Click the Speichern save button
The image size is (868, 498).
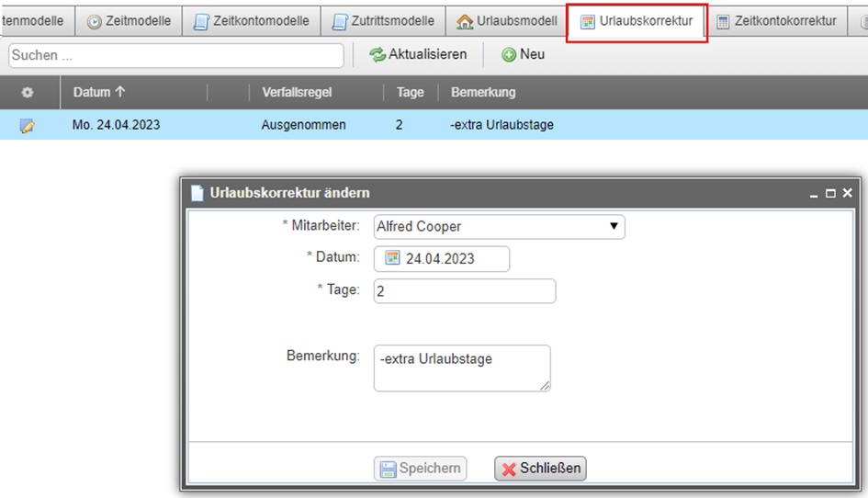coord(420,469)
